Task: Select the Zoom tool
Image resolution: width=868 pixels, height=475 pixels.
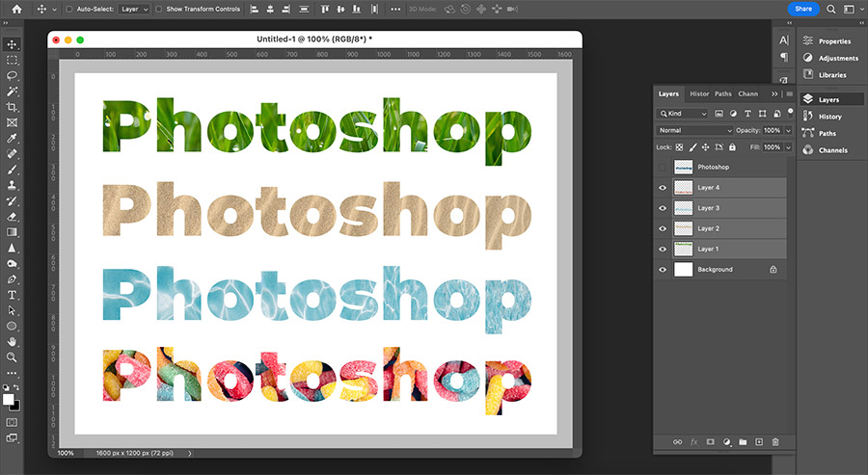Action: 12,357
